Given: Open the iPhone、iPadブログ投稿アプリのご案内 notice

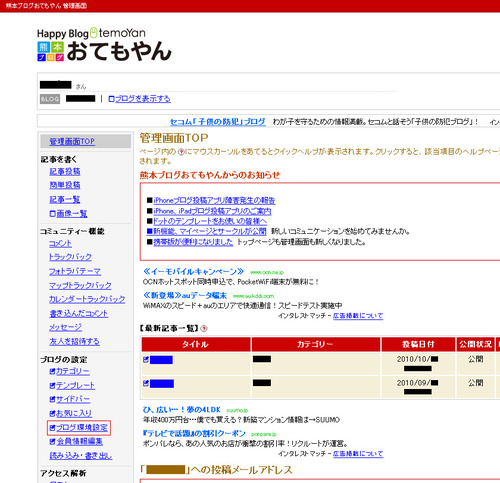Looking at the screenshot, I should tap(212, 211).
